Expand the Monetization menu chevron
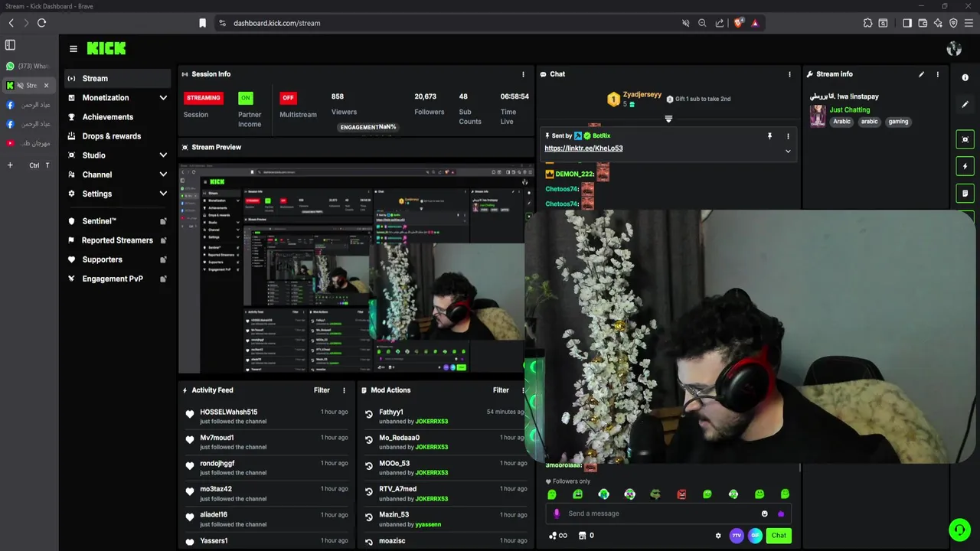Image resolution: width=980 pixels, height=551 pixels. pyautogui.click(x=163, y=98)
